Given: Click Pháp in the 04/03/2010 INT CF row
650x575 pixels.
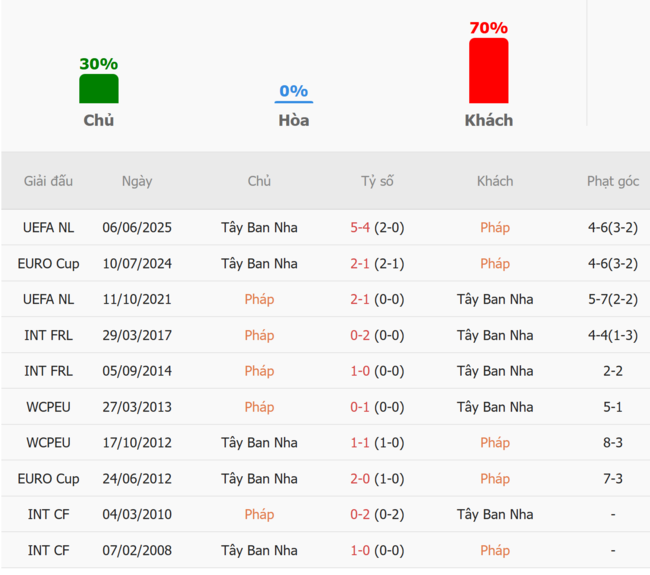Looking at the screenshot, I should coord(259,514).
